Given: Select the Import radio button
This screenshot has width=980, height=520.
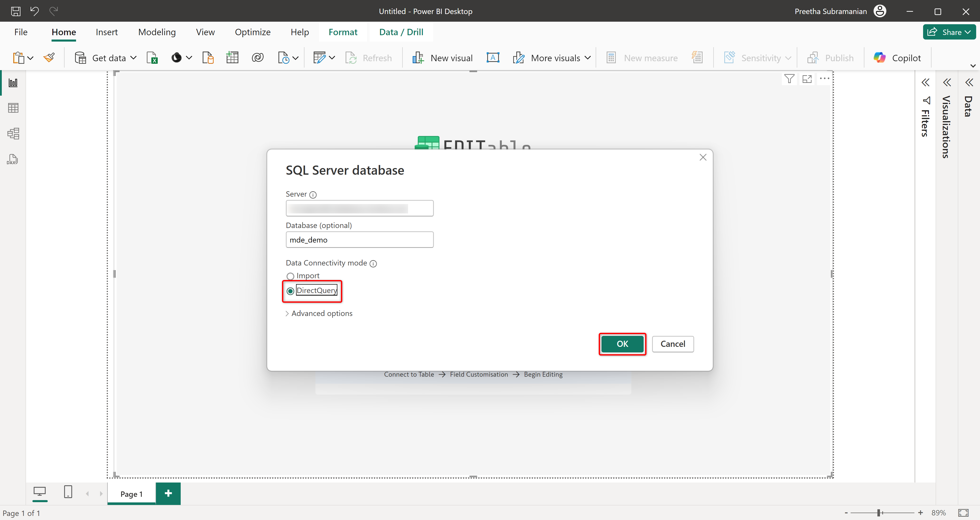Looking at the screenshot, I should pyautogui.click(x=290, y=276).
